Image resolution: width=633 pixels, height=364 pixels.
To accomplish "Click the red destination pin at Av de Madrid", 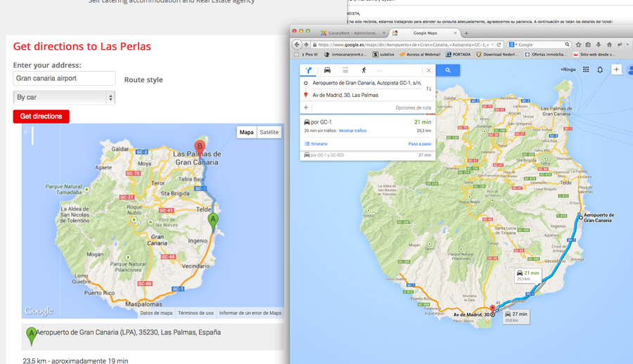I will point(492,310).
